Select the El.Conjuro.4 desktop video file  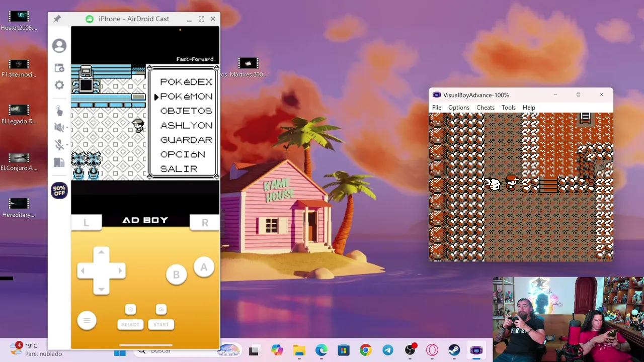tap(19, 162)
